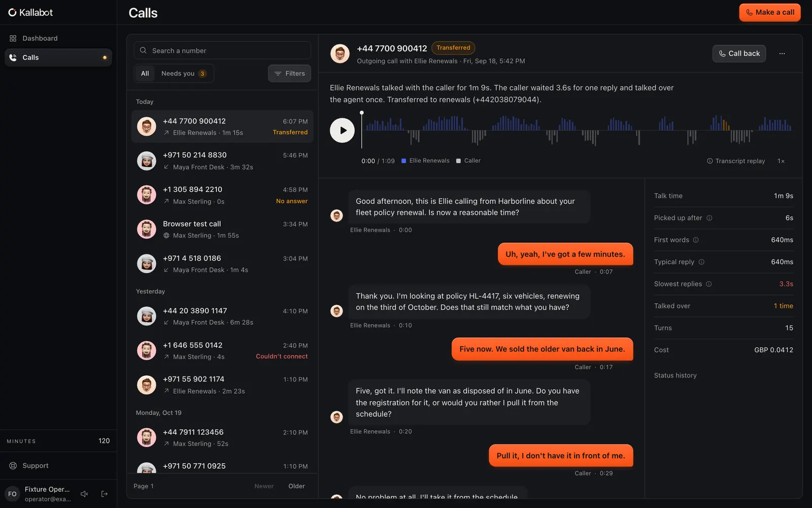Open the Filters dropdown
This screenshot has width=812, height=508.
coord(289,74)
